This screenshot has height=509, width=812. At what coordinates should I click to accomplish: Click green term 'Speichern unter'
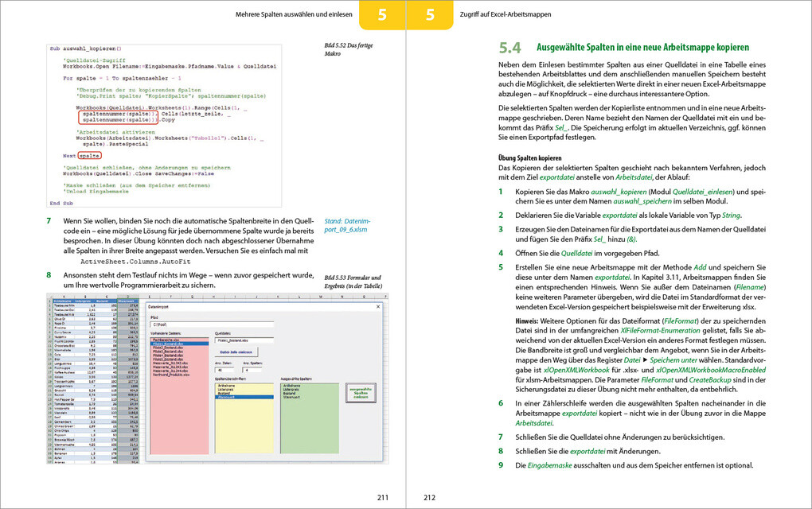(x=673, y=360)
